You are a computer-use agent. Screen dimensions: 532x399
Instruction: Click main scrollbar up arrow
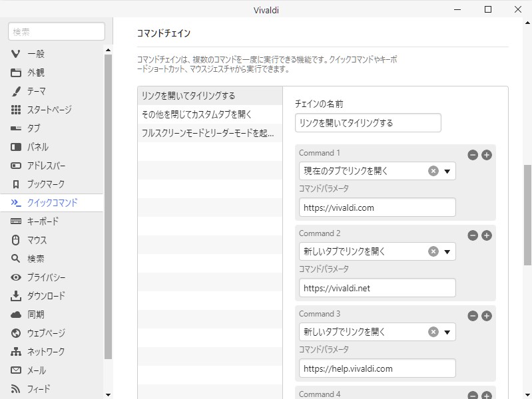coord(527,23)
